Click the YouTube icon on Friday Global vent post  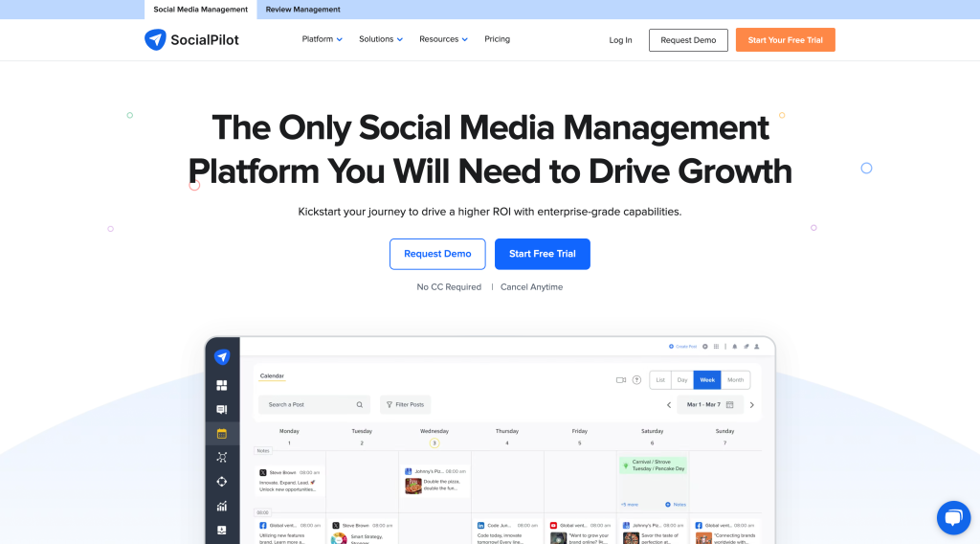click(554, 526)
